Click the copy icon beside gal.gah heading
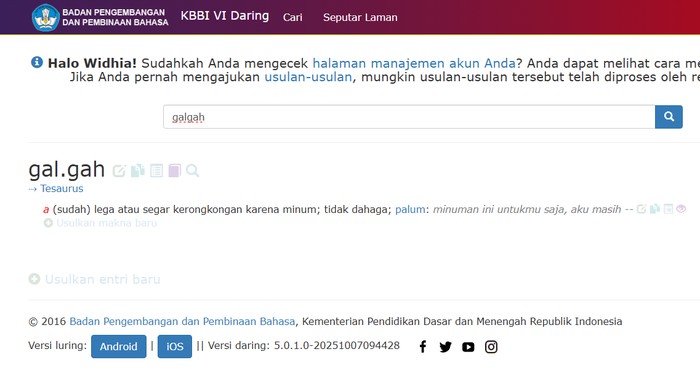 [x=138, y=171]
